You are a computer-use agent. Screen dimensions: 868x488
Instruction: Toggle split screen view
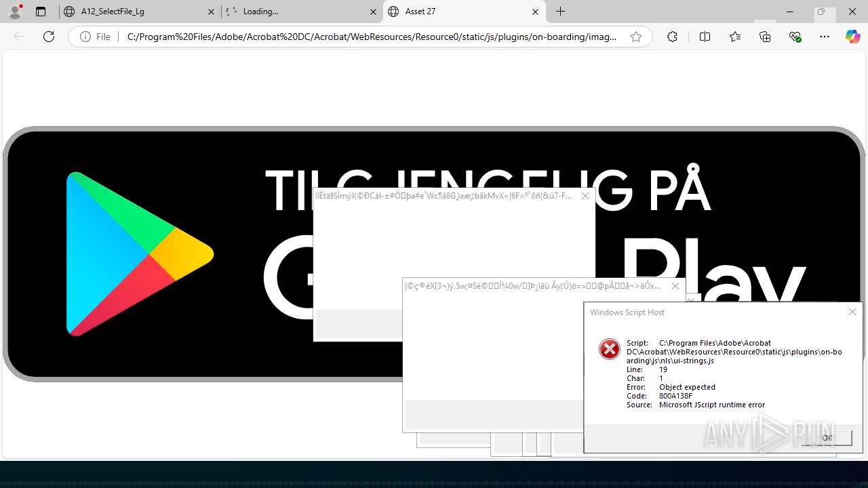(705, 37)
